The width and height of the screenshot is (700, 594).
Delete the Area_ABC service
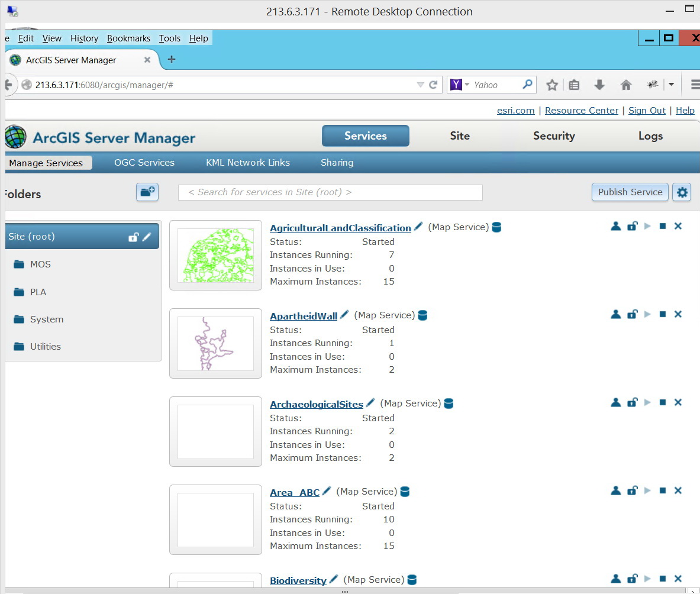(x=678, y=490)
